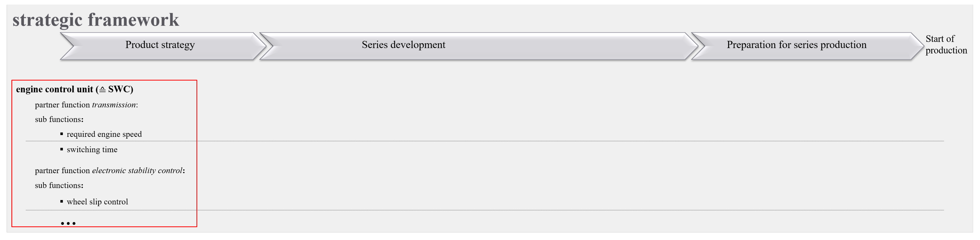Select engine control unit heading
This screenshot has width=980, height=240.
(54, 89)
